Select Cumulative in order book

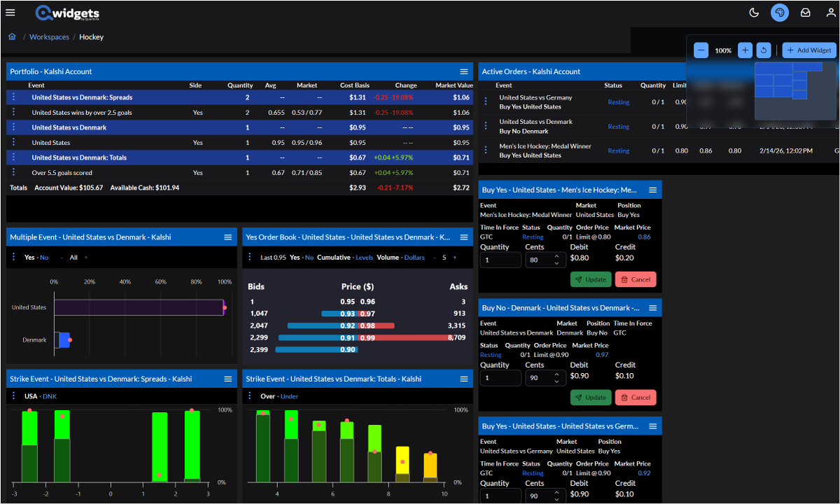pos(334,258)
